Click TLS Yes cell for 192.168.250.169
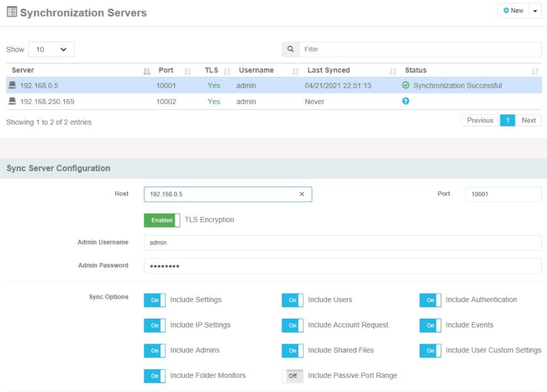 [214, 101]
